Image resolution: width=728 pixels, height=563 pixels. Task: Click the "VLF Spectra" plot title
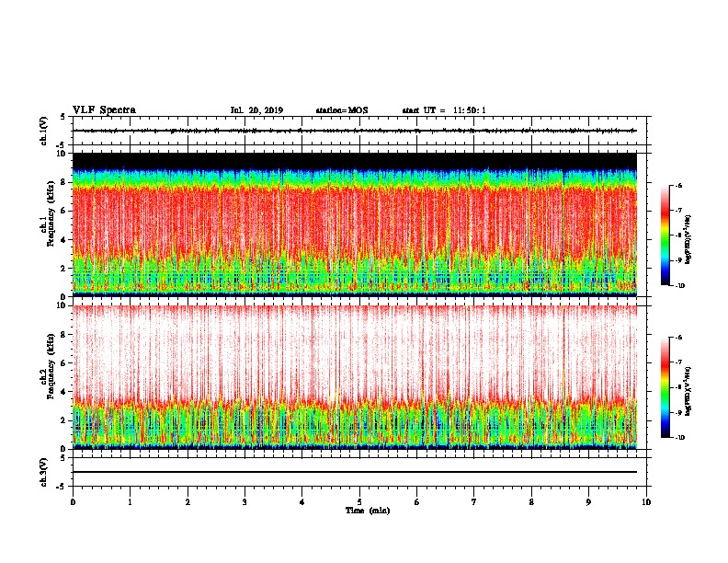[x=104, y=110]
